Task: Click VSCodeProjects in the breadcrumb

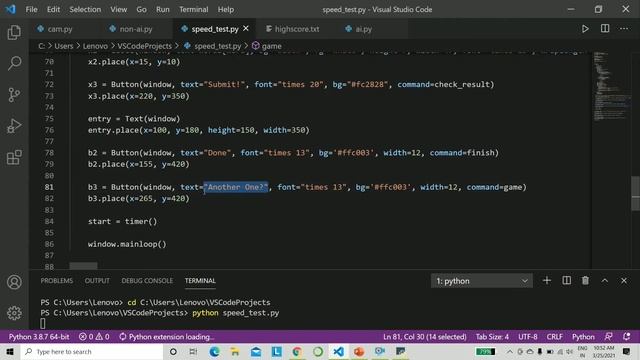Action: 144,46
